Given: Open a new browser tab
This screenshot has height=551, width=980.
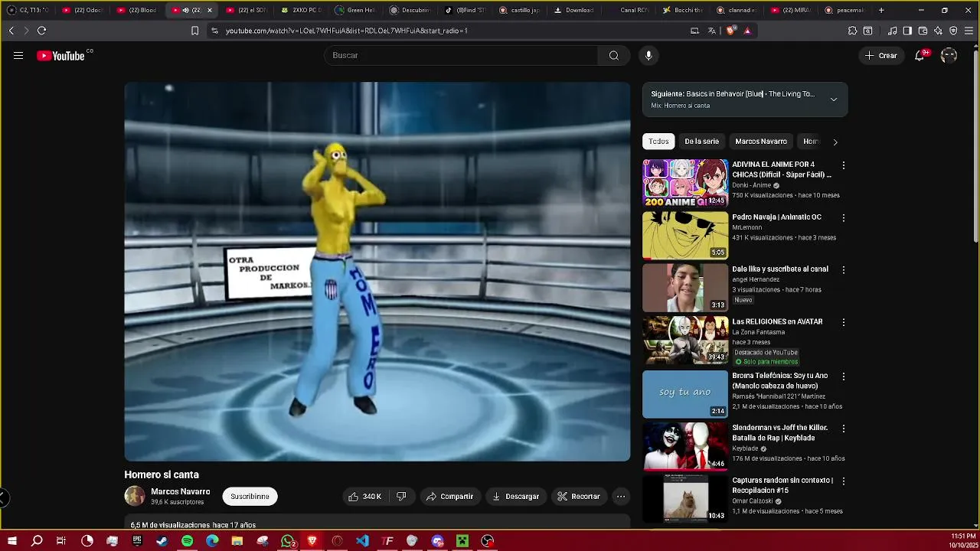Looking at the screenshot, I should click(881, 10).
